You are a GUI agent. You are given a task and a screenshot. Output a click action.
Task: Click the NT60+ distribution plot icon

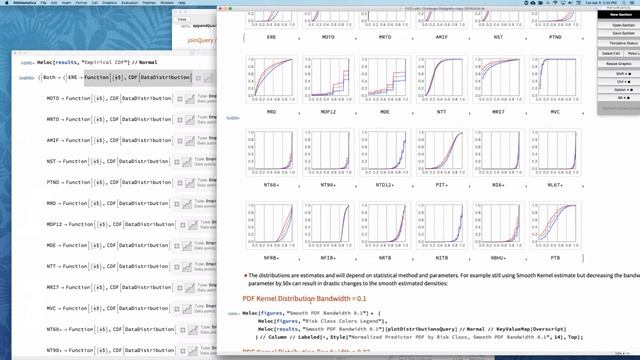click(193, 330)
